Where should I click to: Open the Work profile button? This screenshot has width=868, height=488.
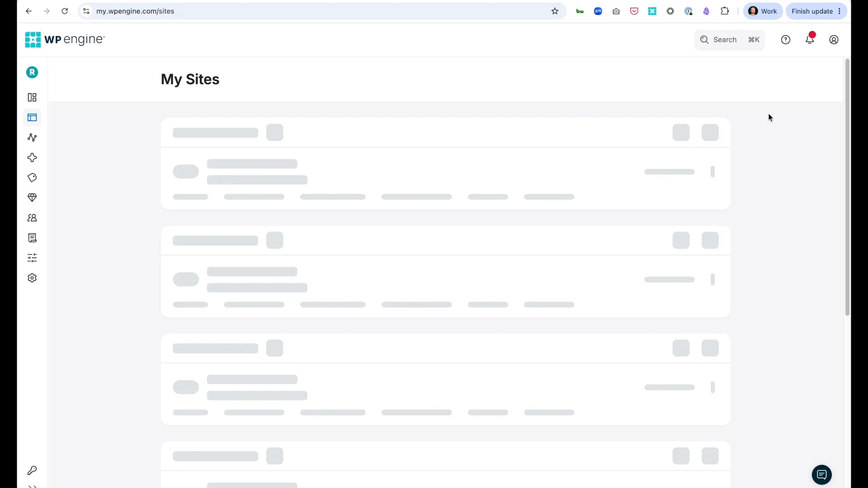point(763,11)
